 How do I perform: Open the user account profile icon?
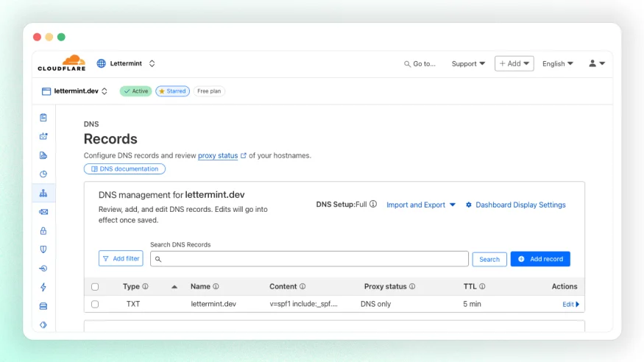[597, 63]
